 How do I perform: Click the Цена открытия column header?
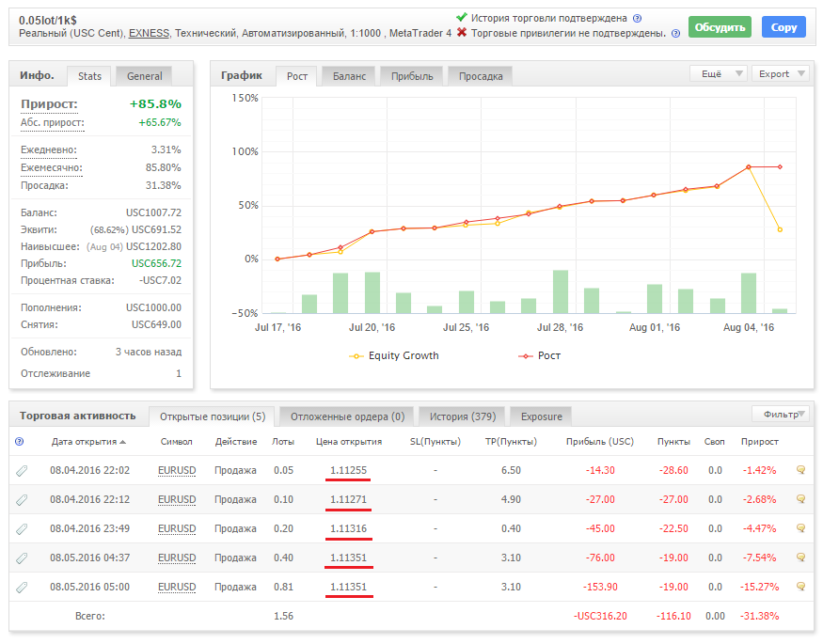[x=349, y=442]
